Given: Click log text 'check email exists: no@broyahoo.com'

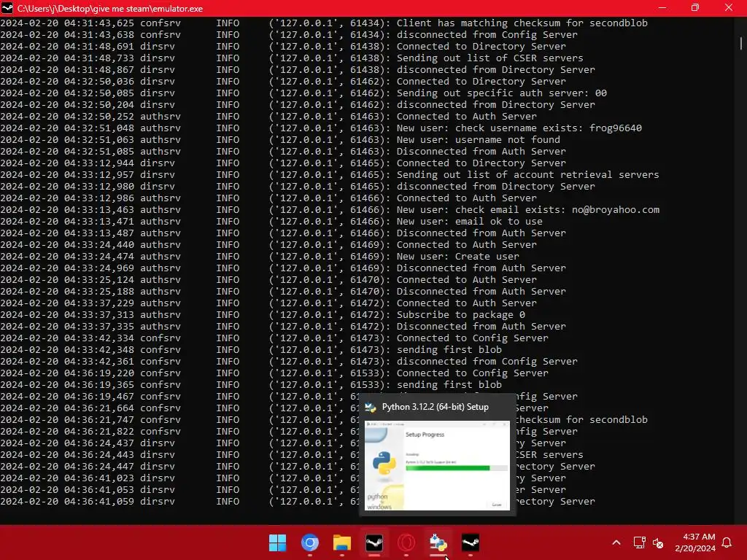Looking at the screenshot, I should click(557, 209).
